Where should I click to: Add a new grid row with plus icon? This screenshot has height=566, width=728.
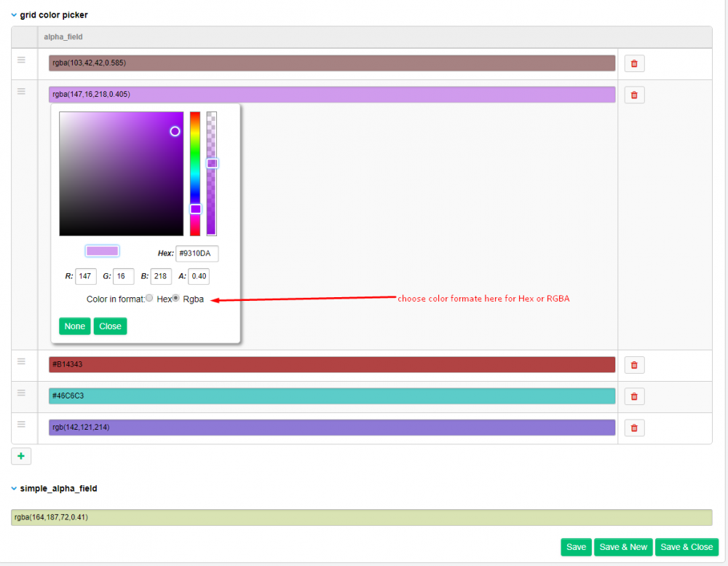[x=20, y=456]
